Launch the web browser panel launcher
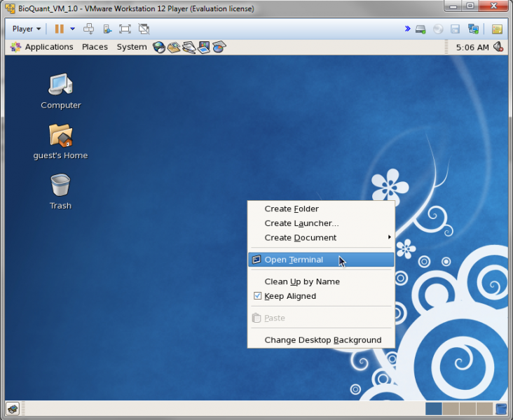This screenshot has width=513, height=420. (x=159, y=48)
